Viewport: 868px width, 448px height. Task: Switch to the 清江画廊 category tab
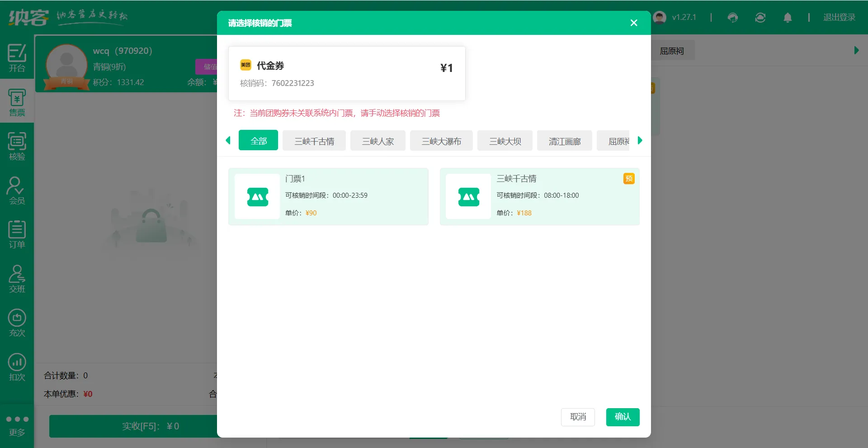(x=564, y=140)
